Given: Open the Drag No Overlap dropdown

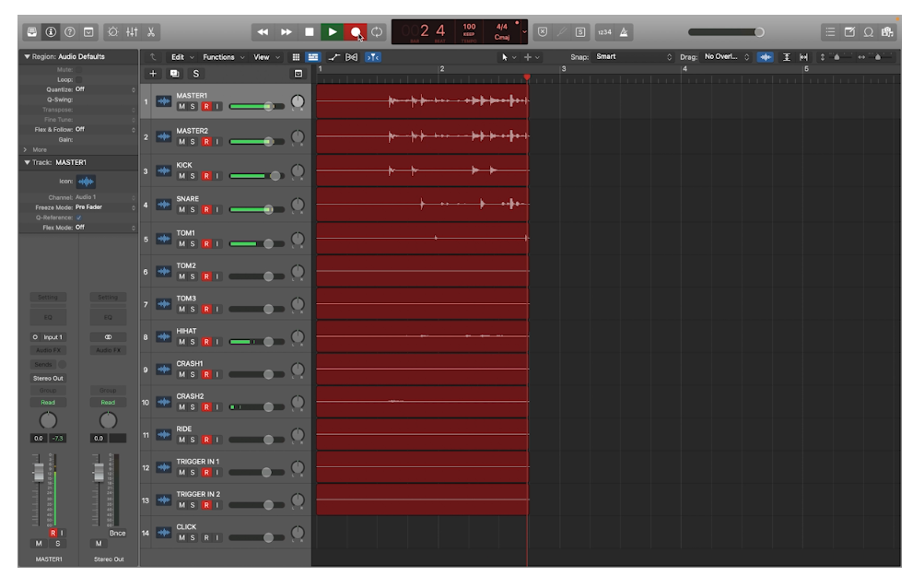Looking at the screenshot, I should [727, 56].
